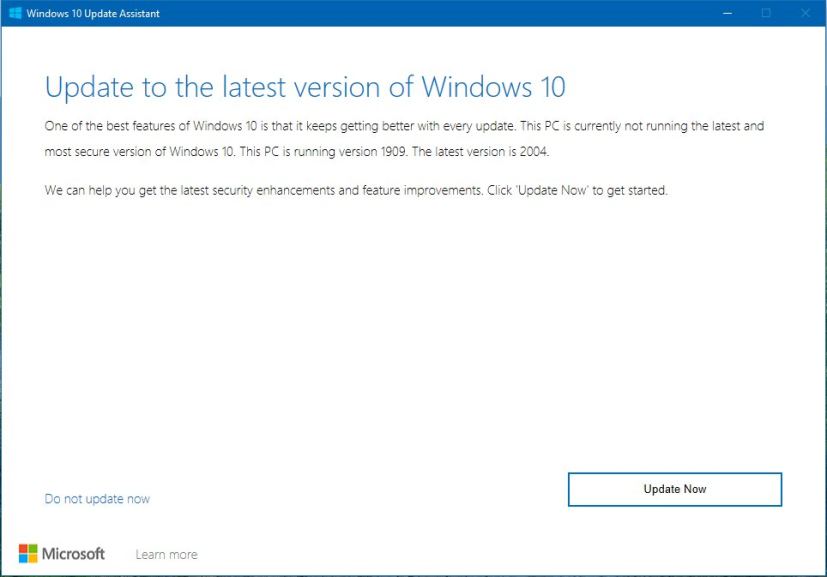Activate the Learn more hyperlink in footer
827x577 pixels.
(x=166, y=553)
